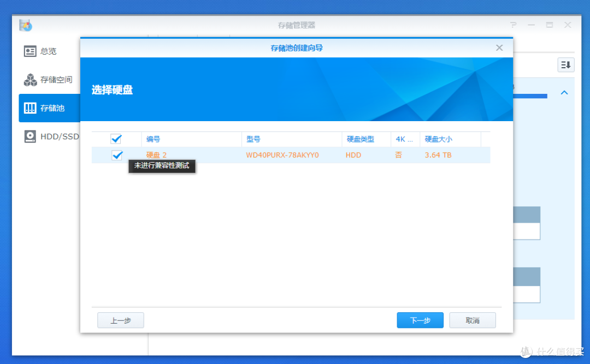Click the 存储池 storage pool sidebar icon
Viewport: 590px width, 364px height.
pos(31,108)
